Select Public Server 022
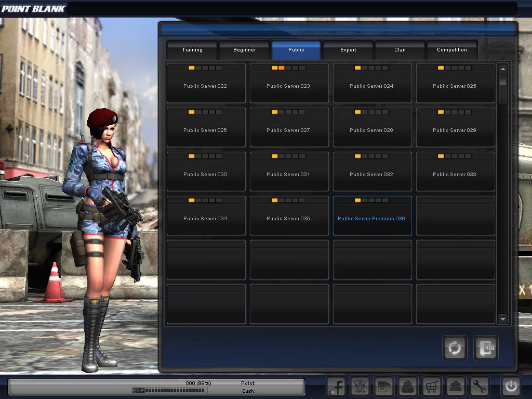The width and height of the screenshot is (532, 399). pos(206,86)
